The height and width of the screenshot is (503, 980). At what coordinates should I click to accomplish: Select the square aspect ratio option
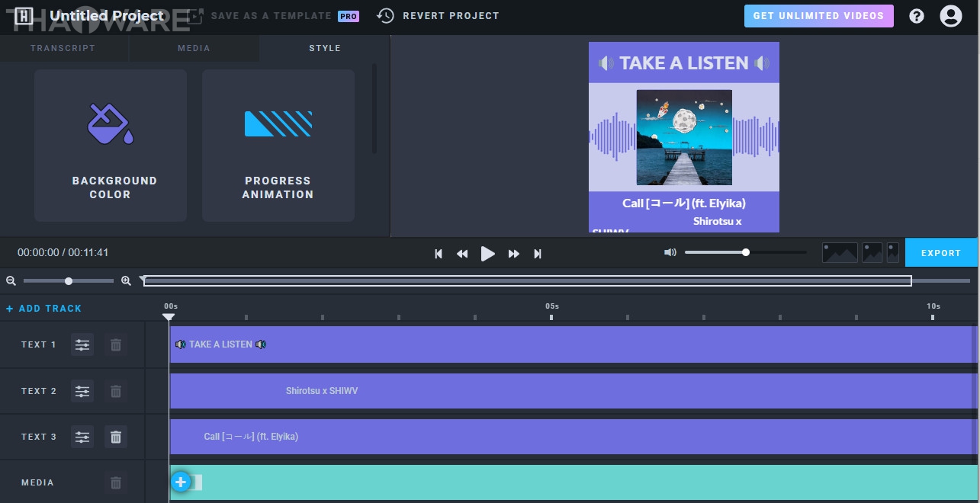pyautogui.click(x=872, y=253)
